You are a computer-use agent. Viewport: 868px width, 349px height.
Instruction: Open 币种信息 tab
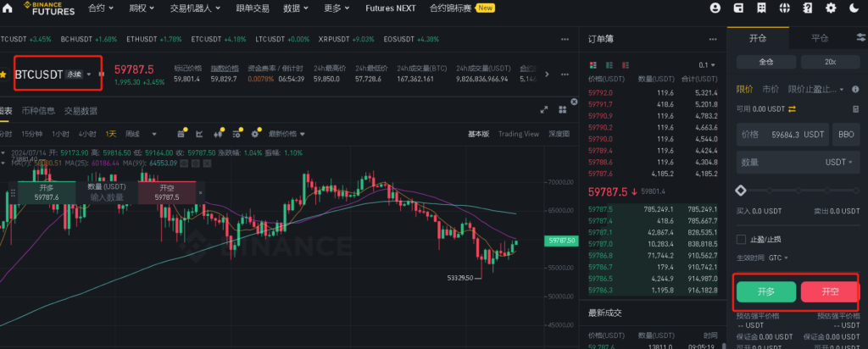(x=38, y=111)
